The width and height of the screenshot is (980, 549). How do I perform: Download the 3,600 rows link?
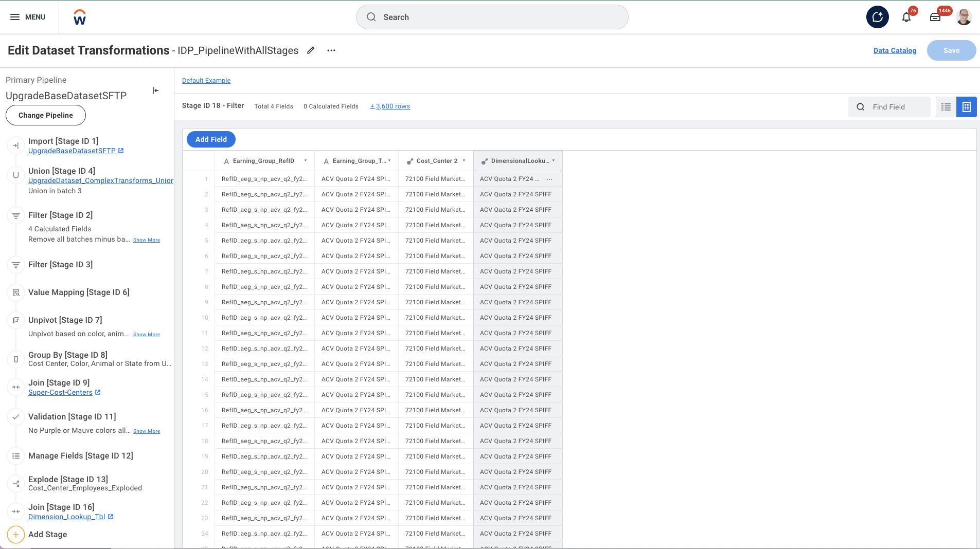coord(390,106)
